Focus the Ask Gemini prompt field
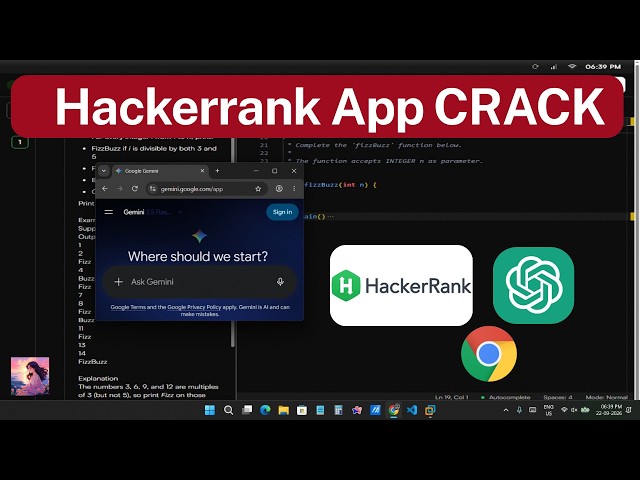The height and width of the screenshot is (480, 640). pyautogui.click(x=200, y=282)
